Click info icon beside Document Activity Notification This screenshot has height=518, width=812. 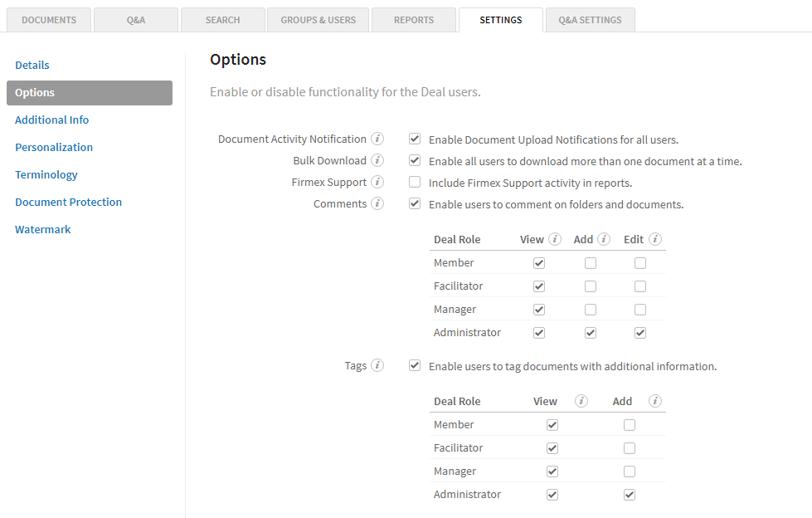click(377, 139)
